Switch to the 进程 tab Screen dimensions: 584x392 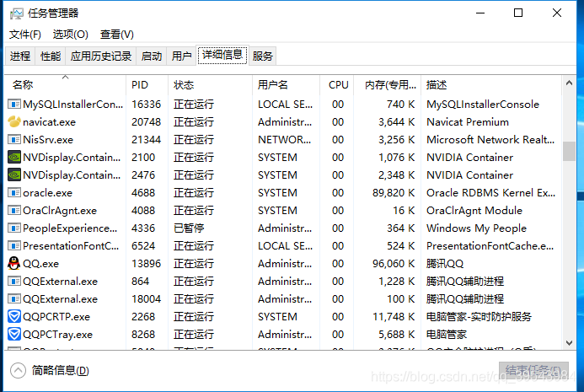20,56
